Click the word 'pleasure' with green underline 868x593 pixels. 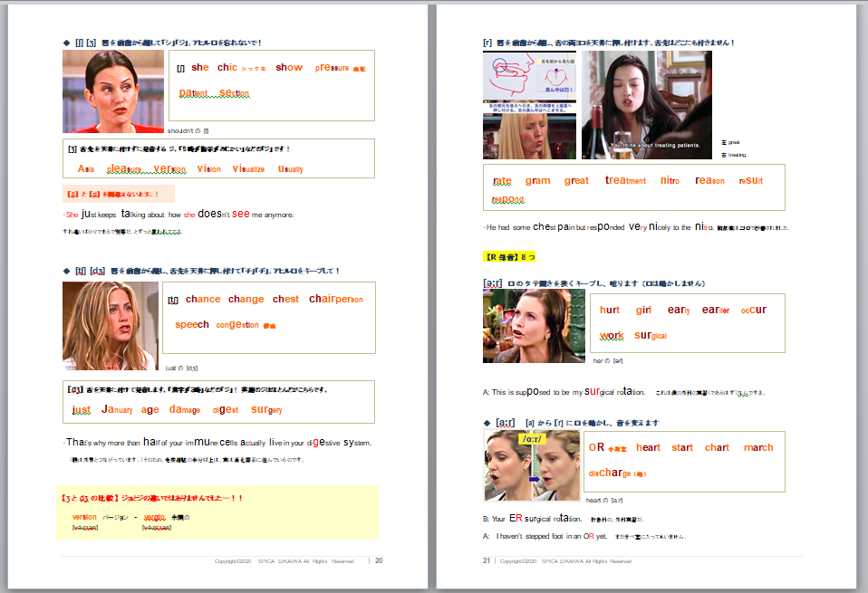tap(125, 169)
